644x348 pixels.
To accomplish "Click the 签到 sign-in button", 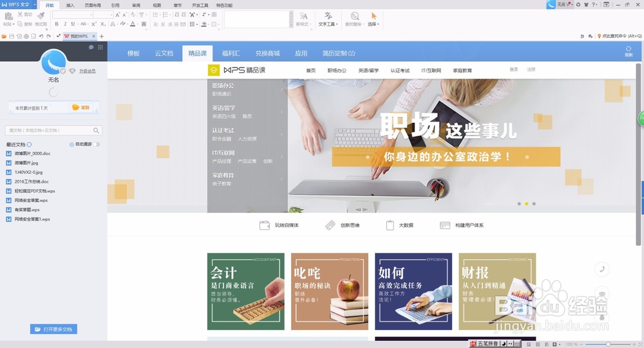I will [x=81, y=107].
